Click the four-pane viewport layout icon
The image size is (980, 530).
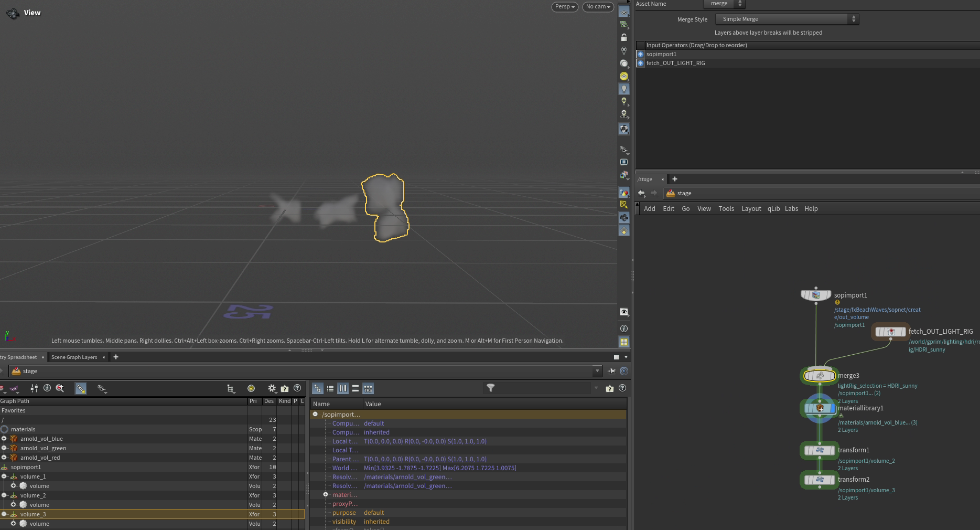tap(623, 342)
